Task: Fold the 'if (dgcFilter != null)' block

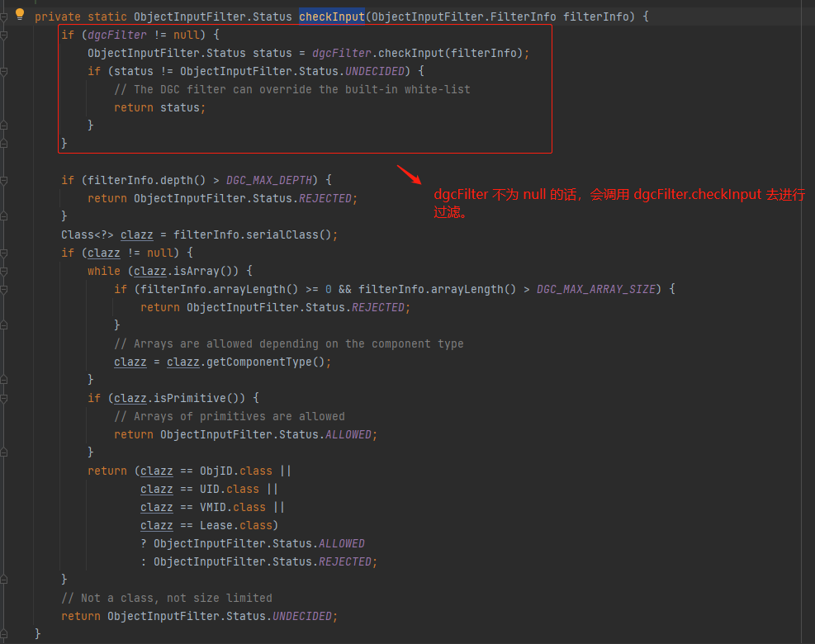Action: pos(4,35)
